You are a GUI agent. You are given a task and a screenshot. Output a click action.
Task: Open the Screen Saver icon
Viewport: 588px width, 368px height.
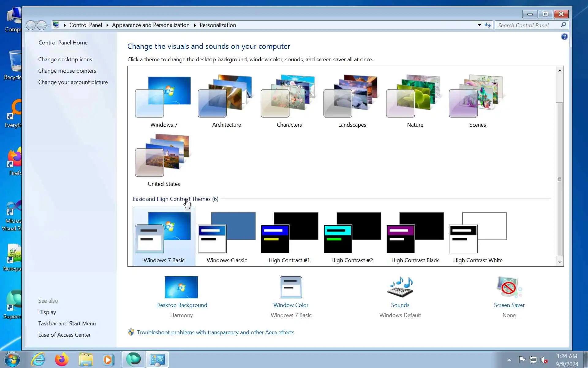point(509,287)
